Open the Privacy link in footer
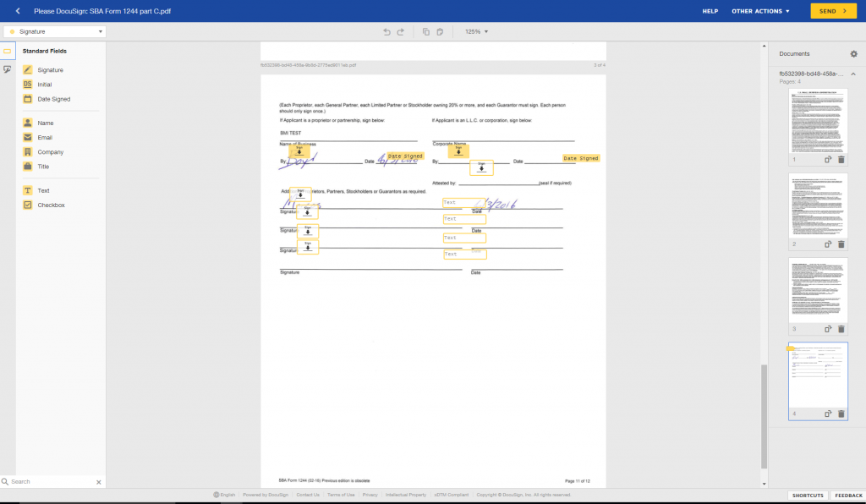The height and width of the screenshot is (504, 866). [370, 495]
